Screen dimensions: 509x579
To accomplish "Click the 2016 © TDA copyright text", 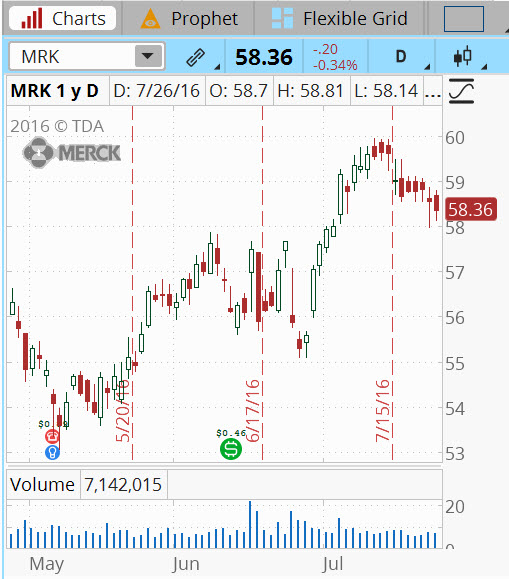I will tap(57, 126).
